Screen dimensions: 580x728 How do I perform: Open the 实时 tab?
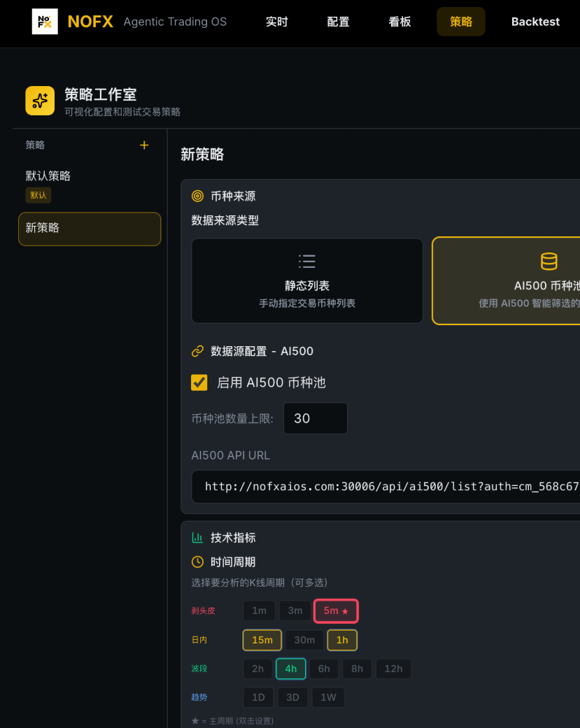[x=276, y=22]
